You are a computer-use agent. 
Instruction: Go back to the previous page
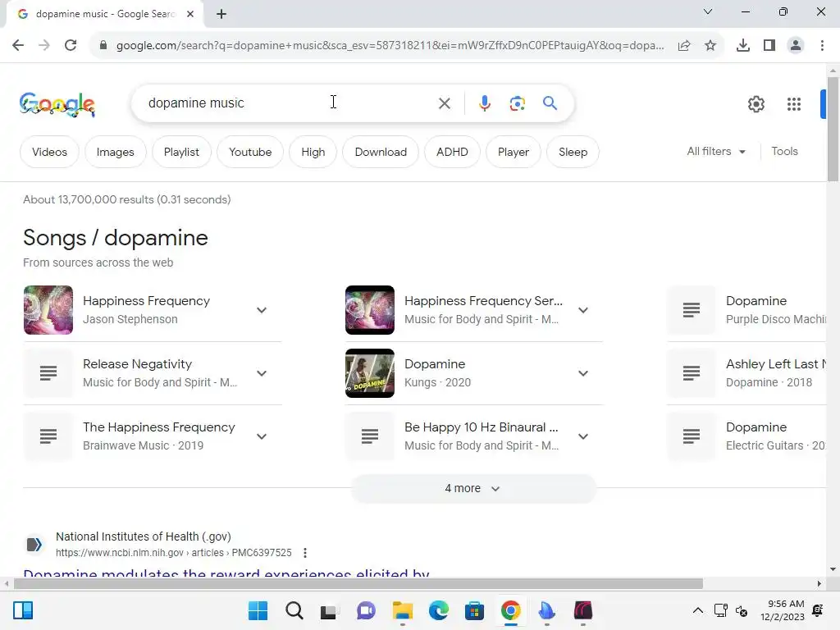pyautogui.click(x=18, y=46)
